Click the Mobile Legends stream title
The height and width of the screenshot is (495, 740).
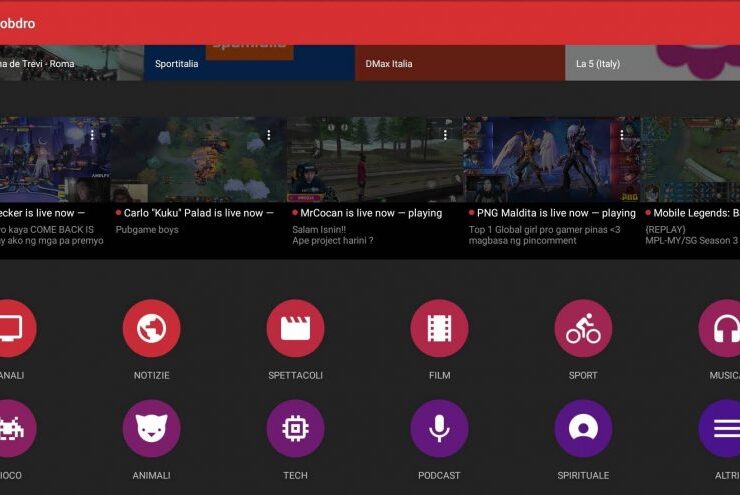(697, 213)
